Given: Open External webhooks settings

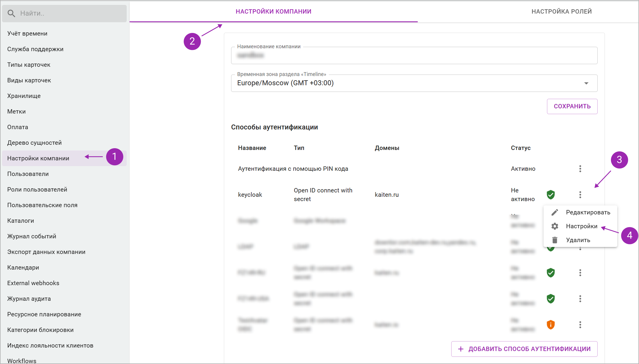Looking at the screenshot, I should point(33,283).
